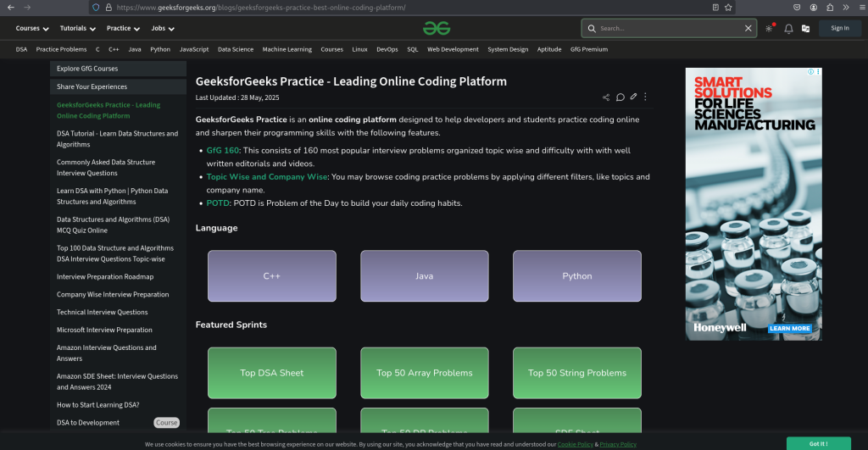Open the article three-dot more options

pos(645,97)
